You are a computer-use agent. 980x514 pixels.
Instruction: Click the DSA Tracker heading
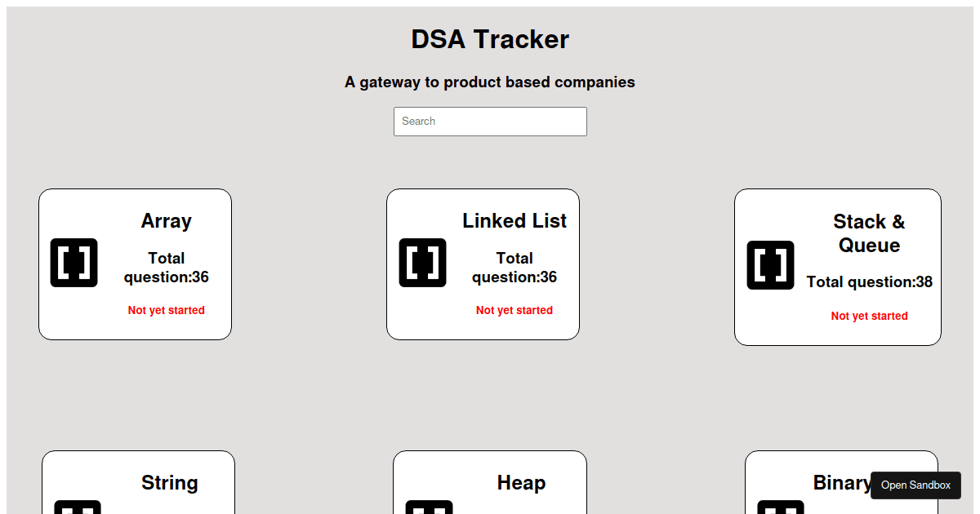click(490, 39)
